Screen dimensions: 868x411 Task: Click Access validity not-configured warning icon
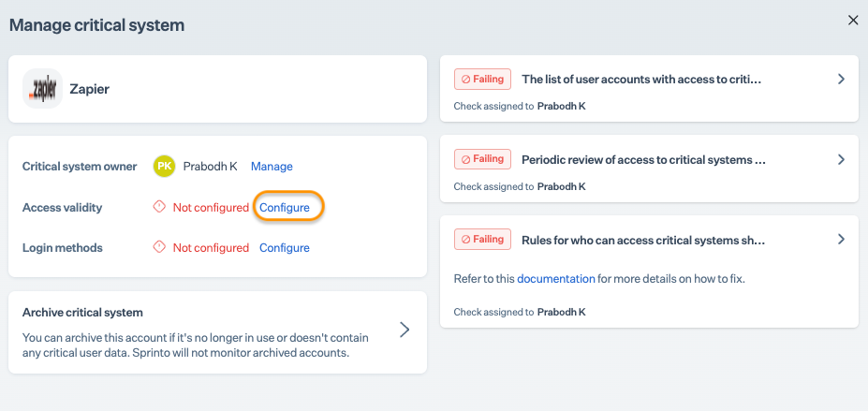pos(159,207)
